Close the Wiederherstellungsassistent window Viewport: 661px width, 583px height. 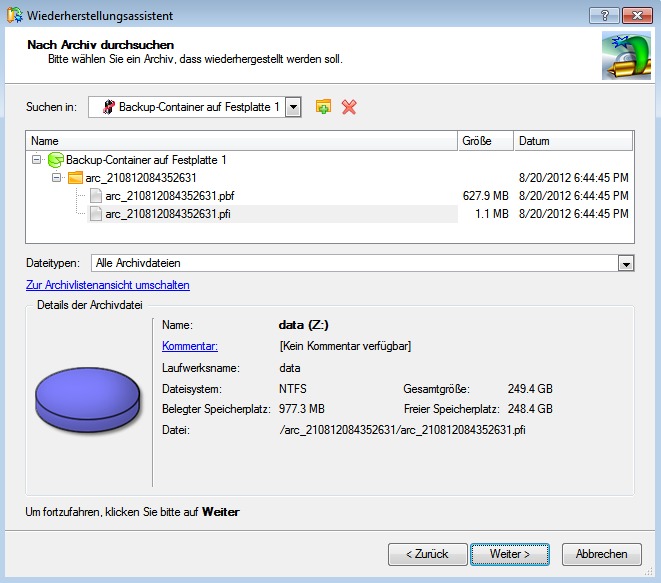(637, 16)
